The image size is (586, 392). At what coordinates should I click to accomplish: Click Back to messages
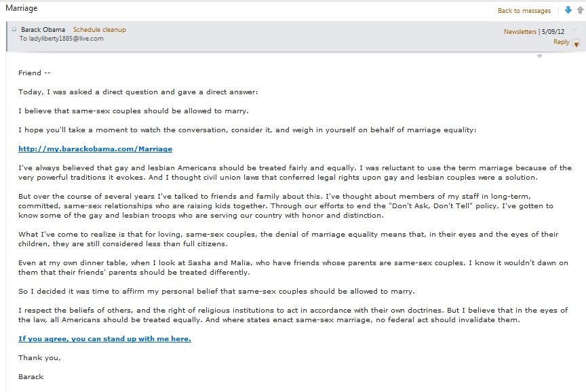coord(524,11)
